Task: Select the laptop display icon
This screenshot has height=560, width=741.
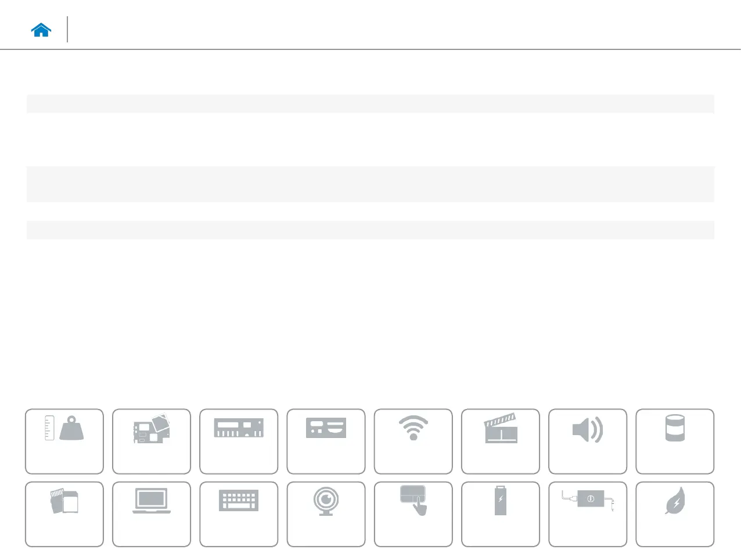Action: point(152,514)
